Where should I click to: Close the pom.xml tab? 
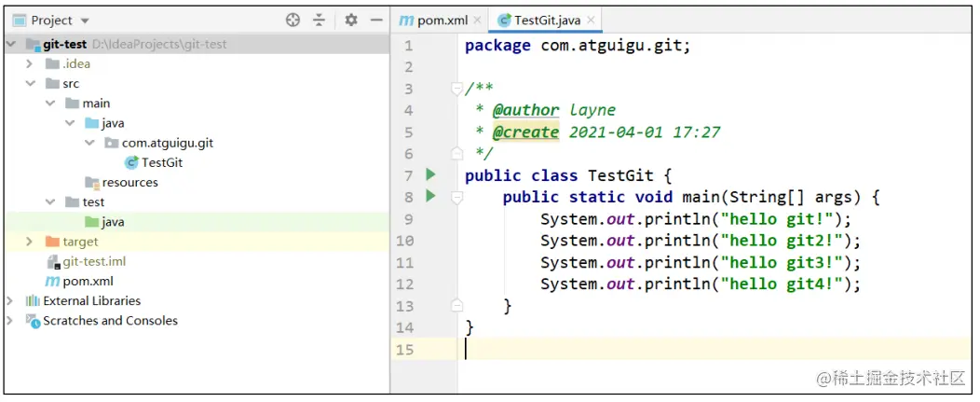pos(478,20)
